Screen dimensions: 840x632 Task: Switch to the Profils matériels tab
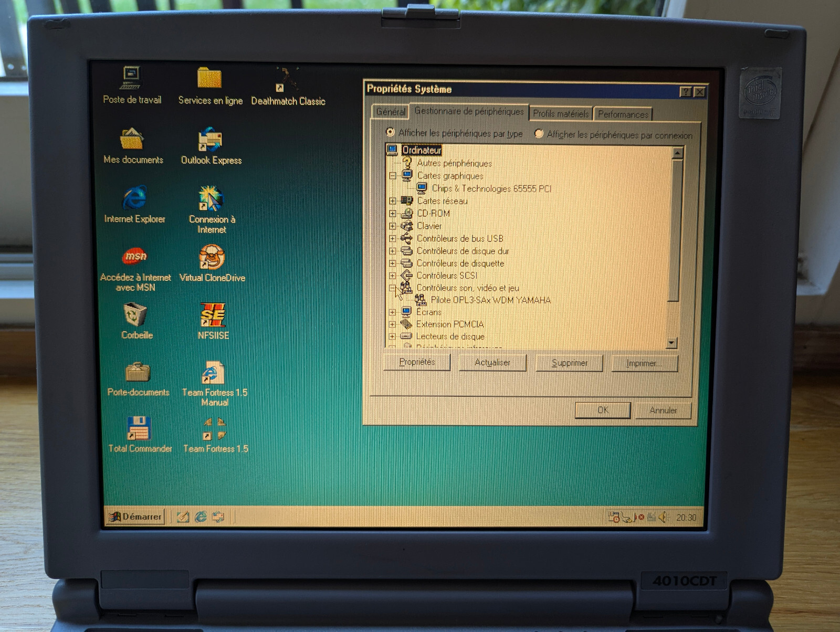point(561,113)
